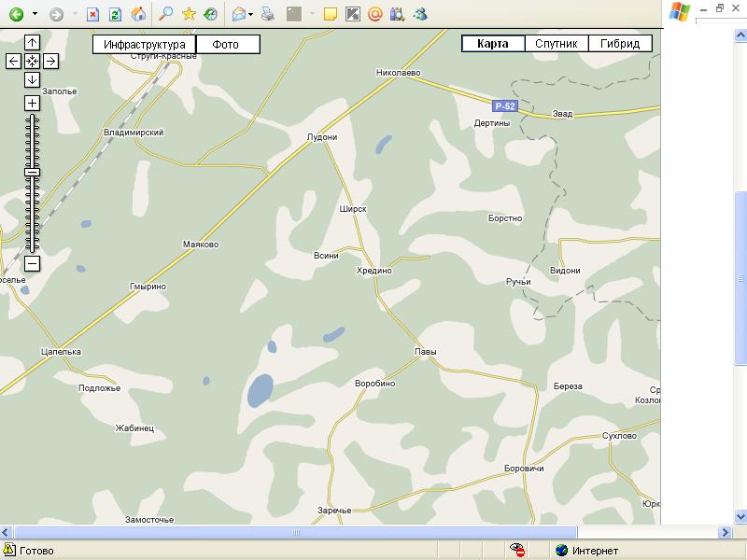This screenshot has width=747, height=560.
Task: Pan the map up with arrow
Action: point(32,42)
